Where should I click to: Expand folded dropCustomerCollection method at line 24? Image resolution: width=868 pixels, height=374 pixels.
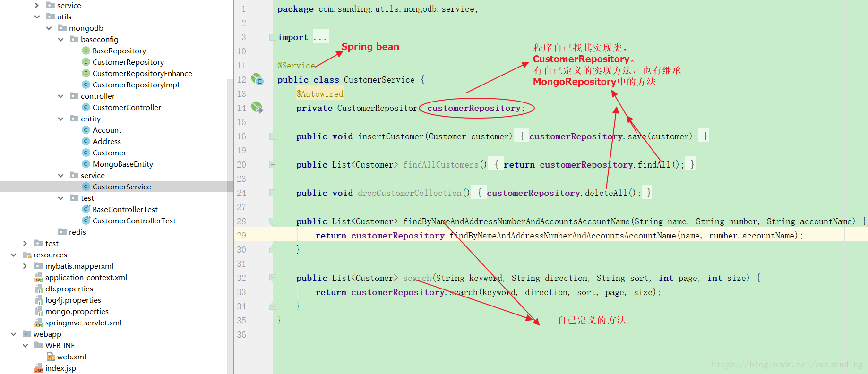tap(272, 193)
